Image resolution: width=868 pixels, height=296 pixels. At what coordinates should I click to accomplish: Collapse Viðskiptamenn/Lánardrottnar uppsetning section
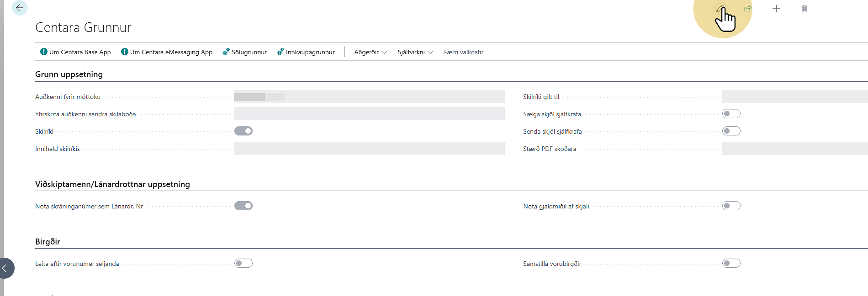tap(112, 184)
